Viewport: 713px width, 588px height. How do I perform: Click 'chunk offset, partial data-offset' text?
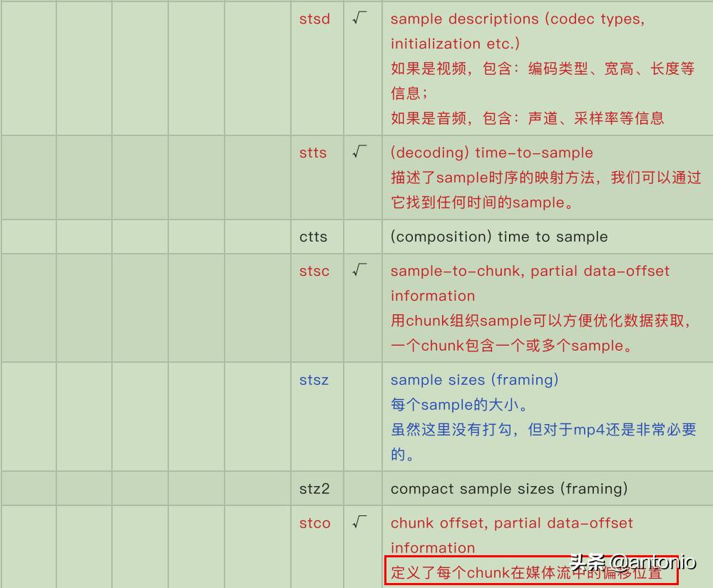(x=511, y=523)
